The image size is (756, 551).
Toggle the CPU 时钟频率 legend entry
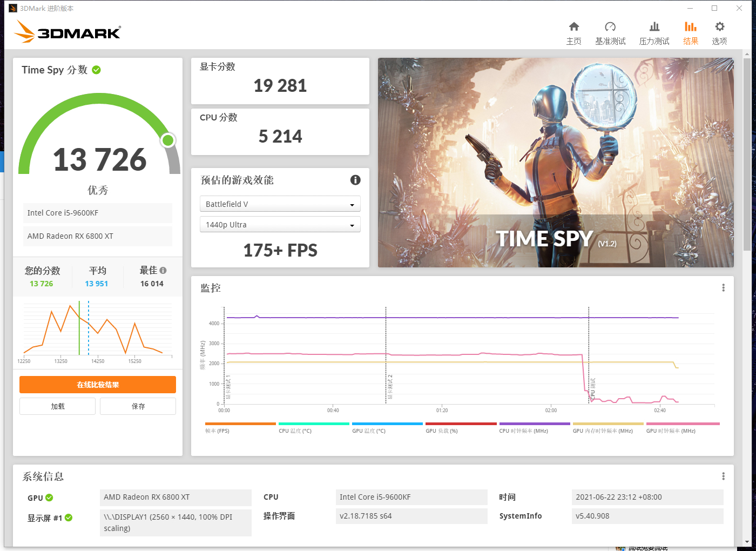click(535, 428)
